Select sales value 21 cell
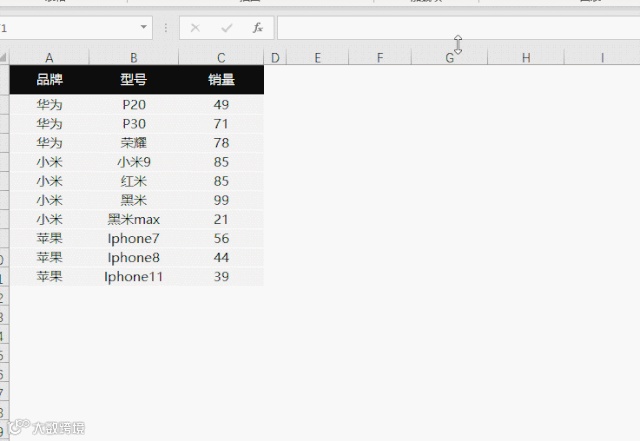This screenshot has width=640, height=441. pyautogui.click(x=221, y=219)
